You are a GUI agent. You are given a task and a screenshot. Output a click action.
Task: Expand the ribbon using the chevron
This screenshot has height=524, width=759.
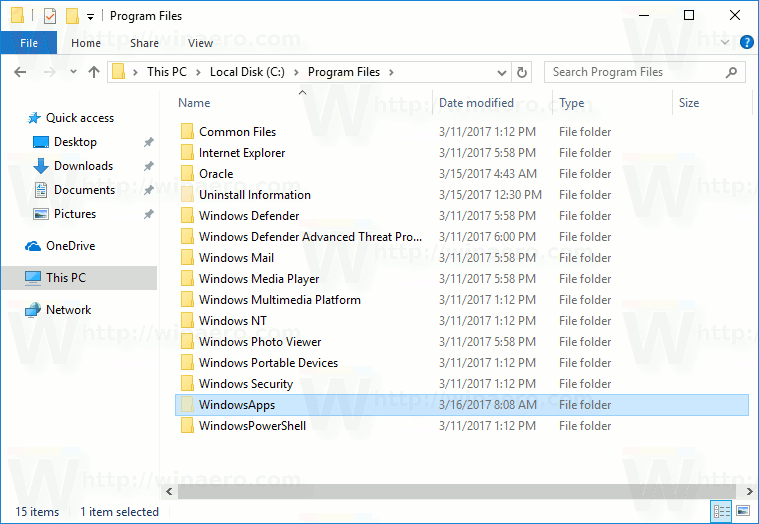click(x=726, y=43)
